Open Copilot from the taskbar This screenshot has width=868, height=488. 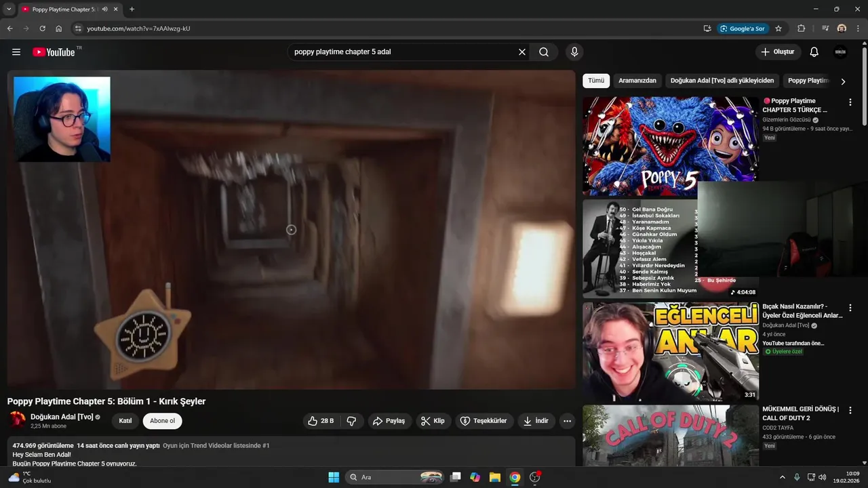coord(475,477)
